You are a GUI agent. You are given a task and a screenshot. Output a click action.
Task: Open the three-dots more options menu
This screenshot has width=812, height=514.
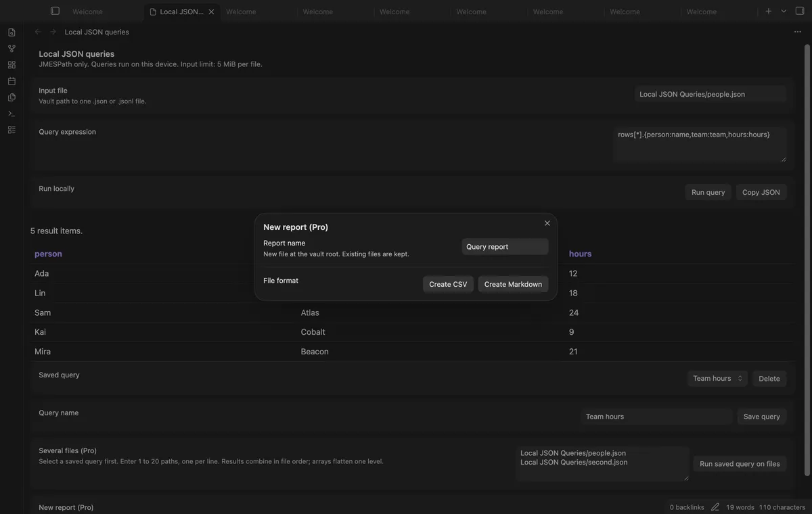[798, 32]
